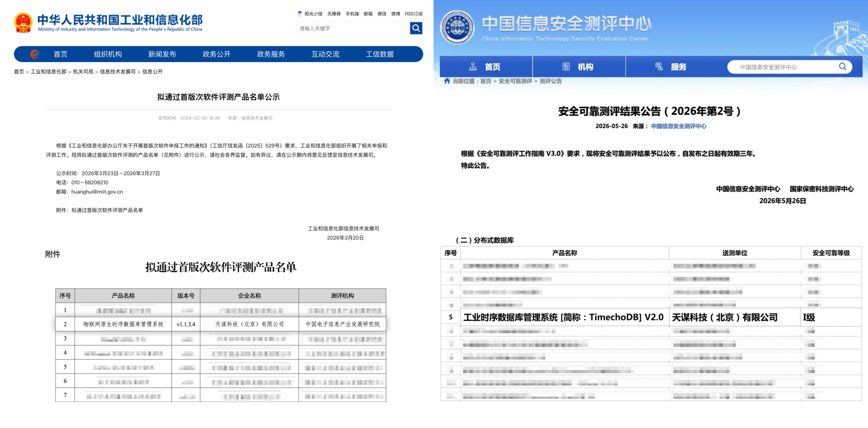This screenshot has height=428, width=868.
Task: Click the home icon beside 当前位置
Action: (x=447, y=81)
